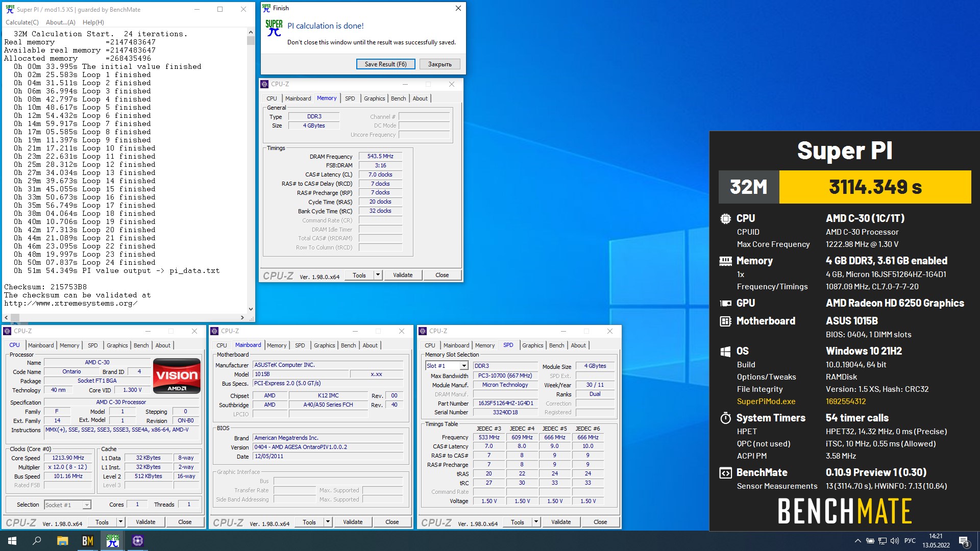Click SuperPiMod.exe text in BenchMate panel
The width and height of the screenshot is (980, 551).
click(766, 402)
